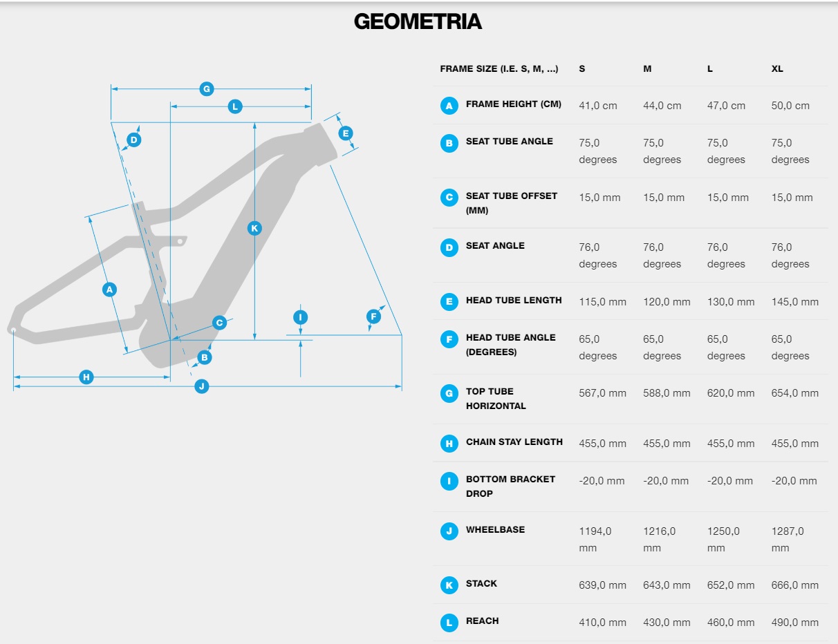The height and width of the screenshot is (644, 838).
Task: Click the Wheelbase row label
Action: 495,529
